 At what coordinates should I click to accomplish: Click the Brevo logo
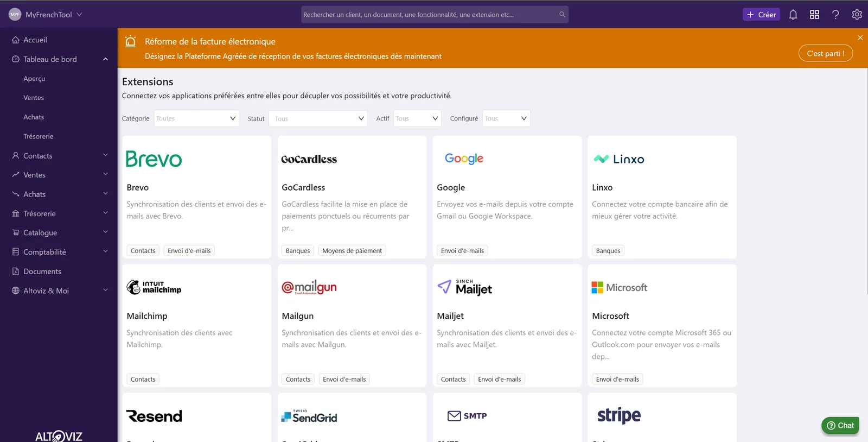(154, 159)
